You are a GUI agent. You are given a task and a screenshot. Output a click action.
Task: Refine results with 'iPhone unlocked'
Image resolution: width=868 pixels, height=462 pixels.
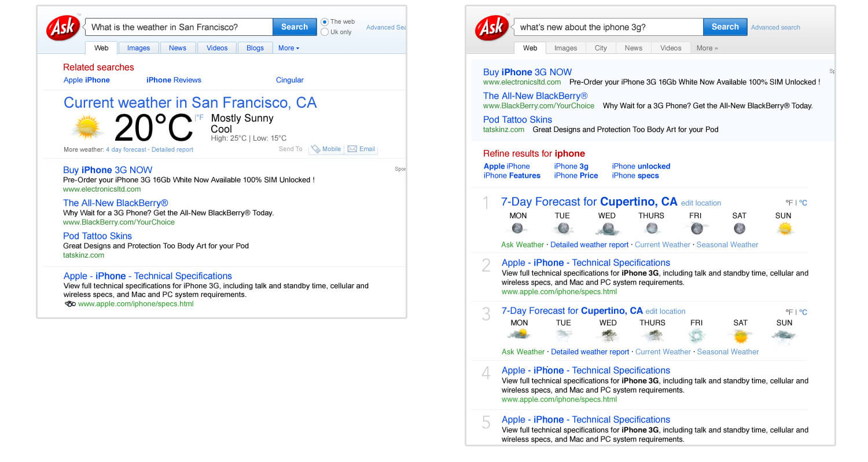(x=641, y=166)
